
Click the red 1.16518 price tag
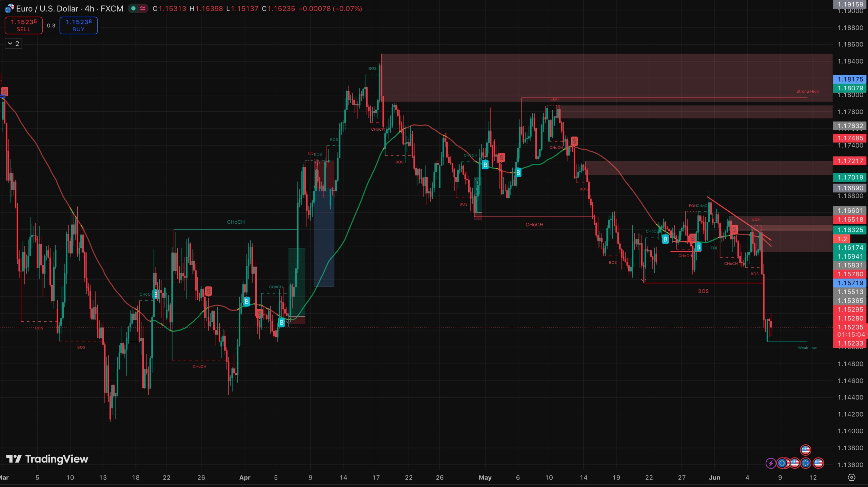coord(850,220)
